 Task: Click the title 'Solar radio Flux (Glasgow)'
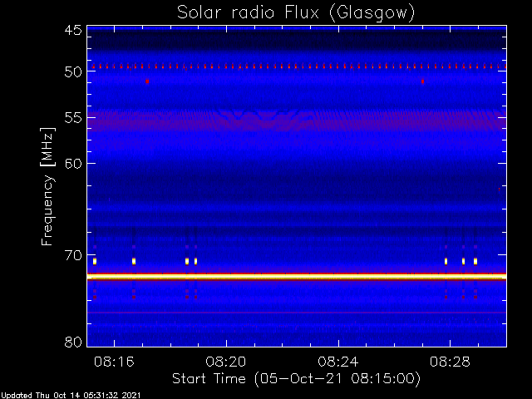point(296,12)
